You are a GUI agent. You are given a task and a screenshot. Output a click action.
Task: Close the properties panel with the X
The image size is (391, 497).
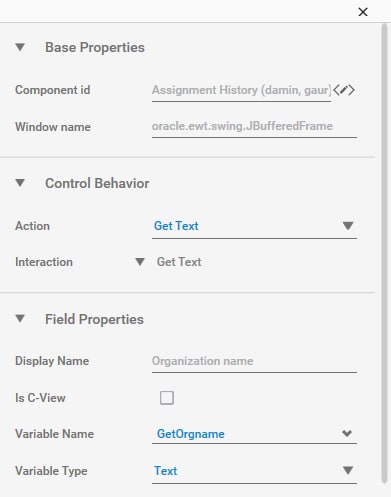click(x=363, y=12)
